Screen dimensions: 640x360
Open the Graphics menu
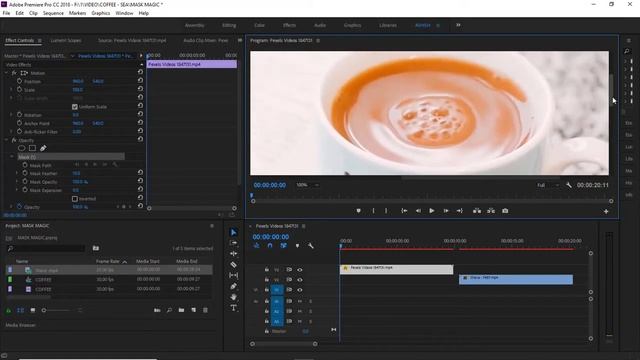[x=100, y=13]
